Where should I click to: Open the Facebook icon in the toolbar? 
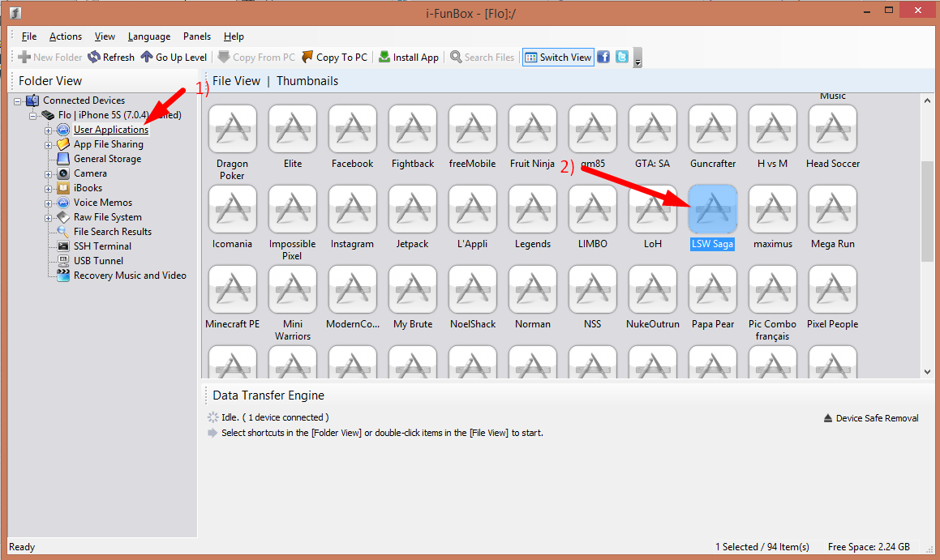click(x=603, y=57)
